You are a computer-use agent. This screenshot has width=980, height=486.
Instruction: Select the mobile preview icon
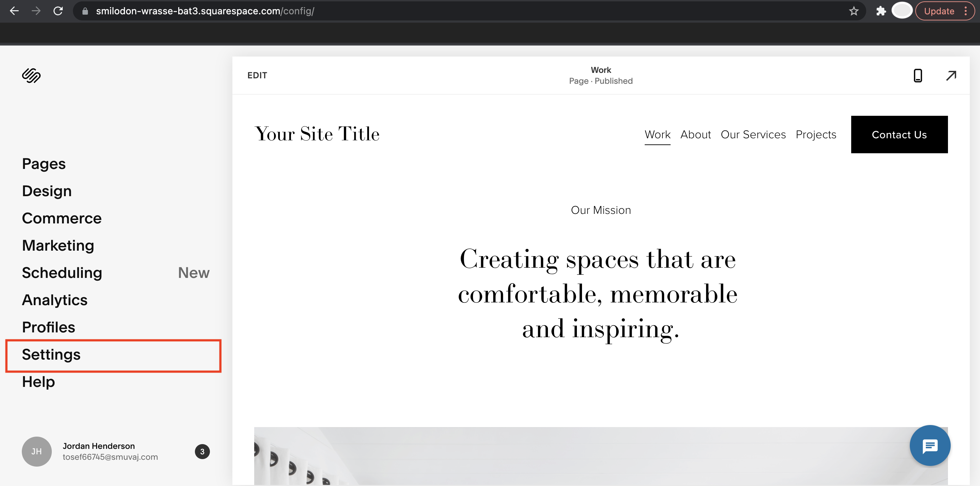click(918, 76)
